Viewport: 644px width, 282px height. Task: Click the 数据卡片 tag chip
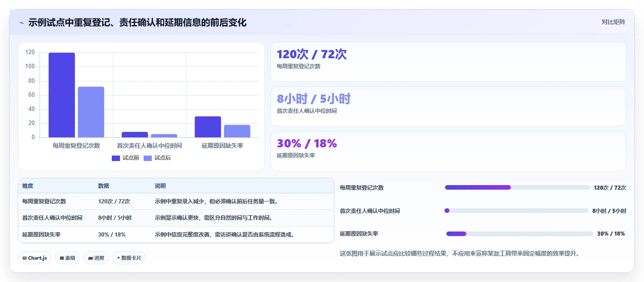point(129,258)
